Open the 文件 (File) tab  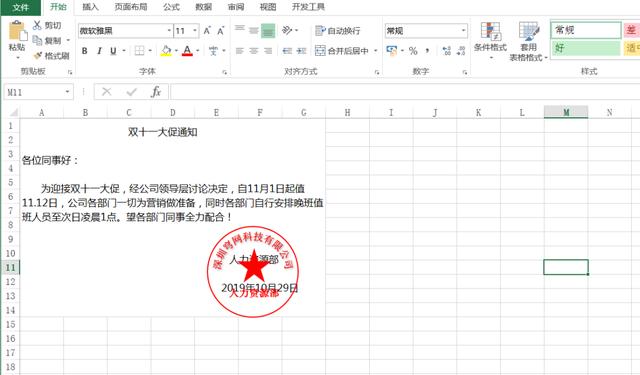[x=20, y=7]
